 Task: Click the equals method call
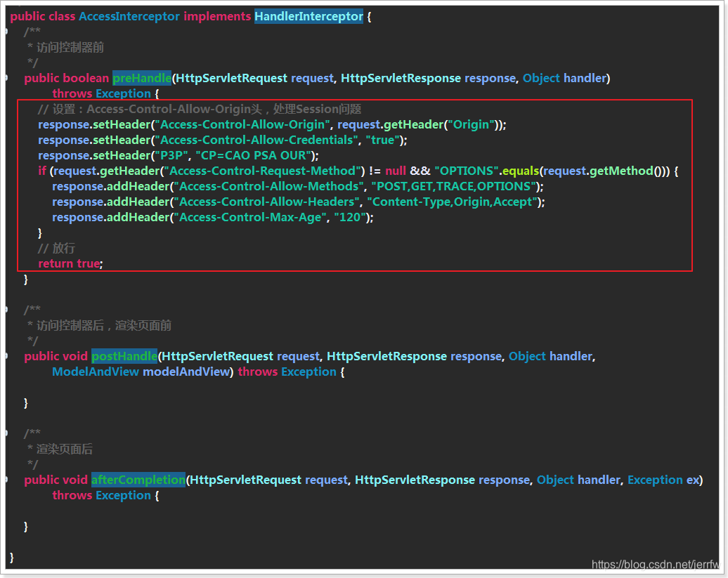(x=521, y=171)
